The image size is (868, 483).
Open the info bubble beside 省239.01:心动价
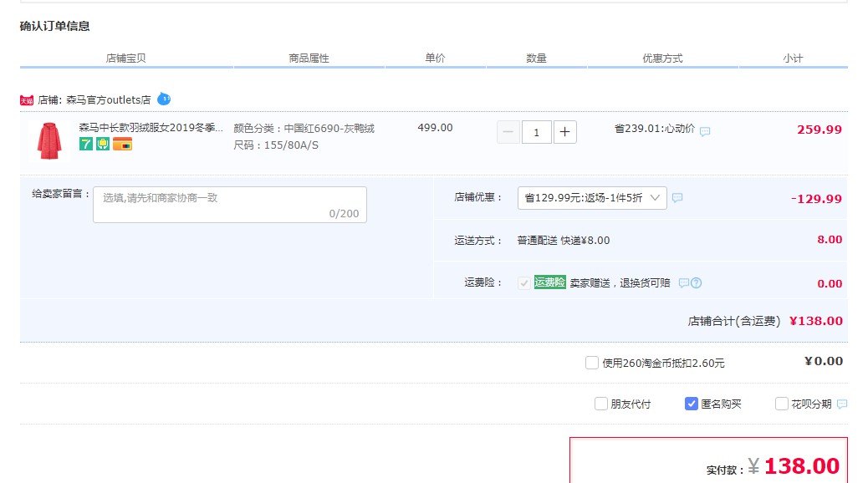coord(705,132)
